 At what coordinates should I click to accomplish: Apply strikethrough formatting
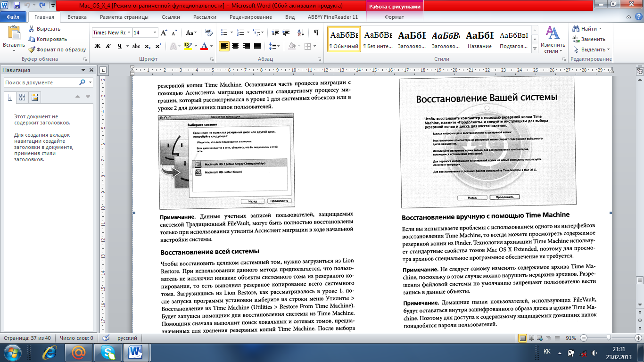click(136, 46)
